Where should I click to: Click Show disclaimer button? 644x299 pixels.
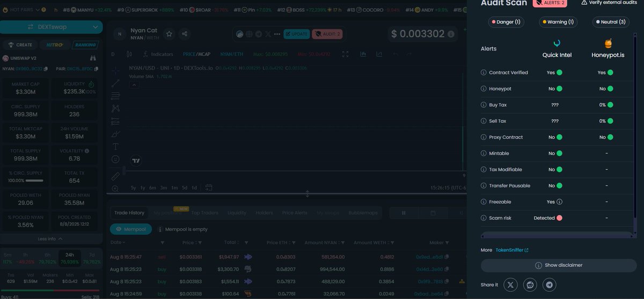[x=559, y=265]
